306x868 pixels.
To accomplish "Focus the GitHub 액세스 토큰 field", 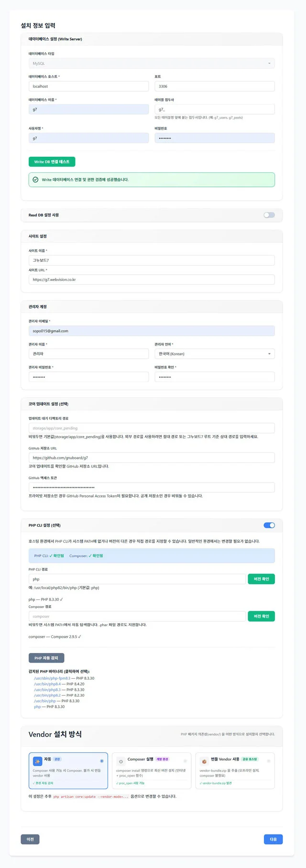I will tap(152, 487).
